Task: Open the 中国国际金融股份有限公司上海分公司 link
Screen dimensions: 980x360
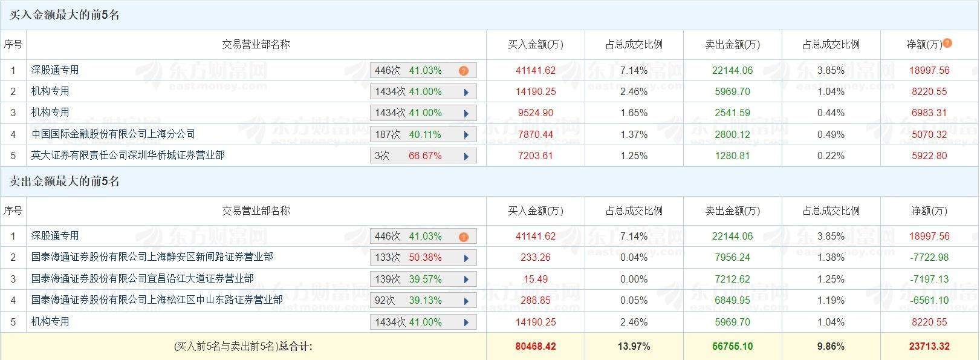Action: pos(113,134)
